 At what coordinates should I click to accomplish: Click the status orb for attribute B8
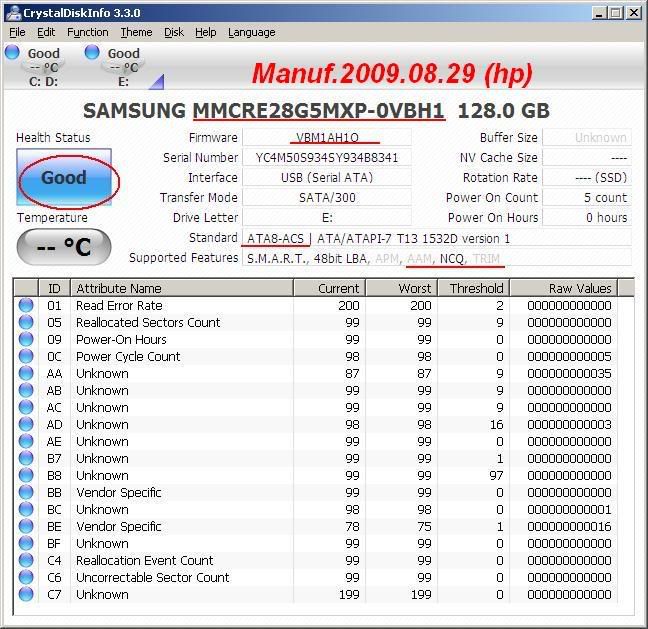(26, 475)
